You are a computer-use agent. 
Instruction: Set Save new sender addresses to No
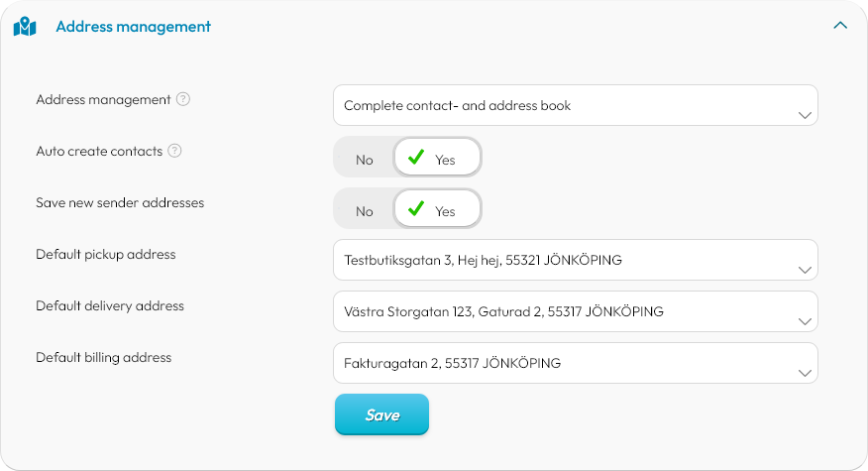[x=365, y=210]
